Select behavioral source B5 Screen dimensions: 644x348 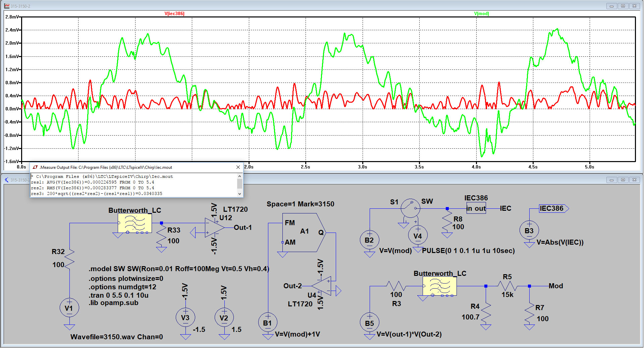[370, 322]
